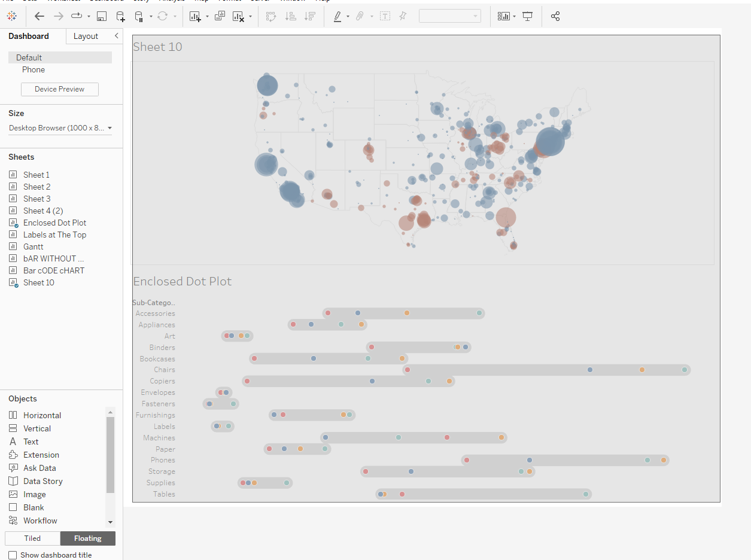The width and height of the screenshot is (751, 560).
Task: Open the Fit dropdown in the toolbar
Action: pos(450,16)
